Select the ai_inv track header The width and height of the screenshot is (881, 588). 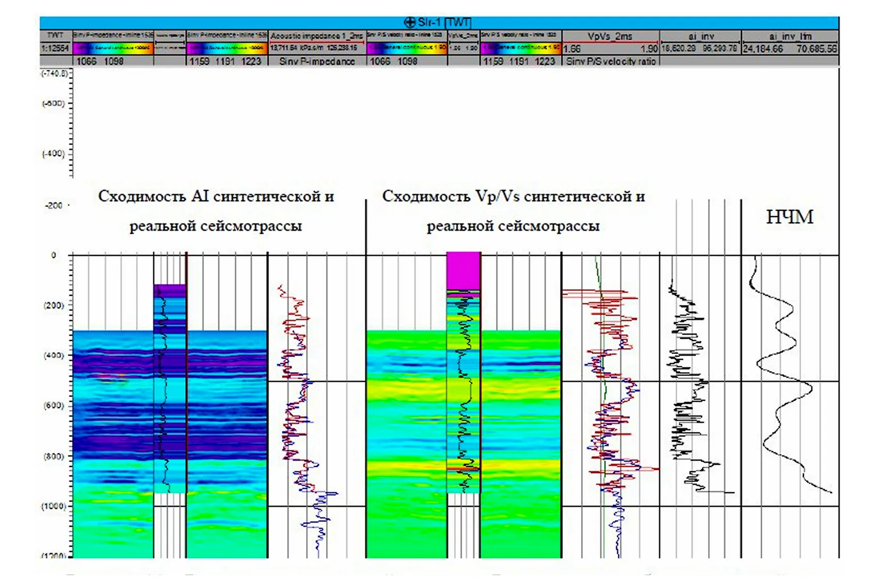click(700, 36)
